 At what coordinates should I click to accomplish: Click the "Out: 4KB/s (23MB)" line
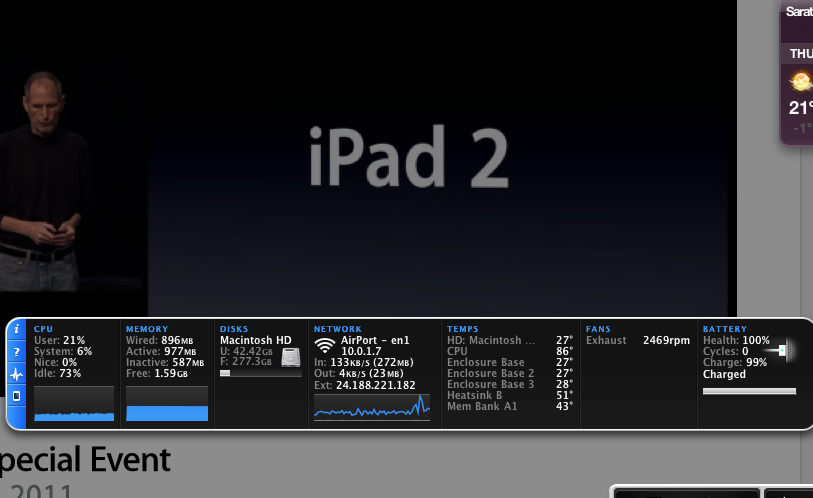[x=358, y=373]
